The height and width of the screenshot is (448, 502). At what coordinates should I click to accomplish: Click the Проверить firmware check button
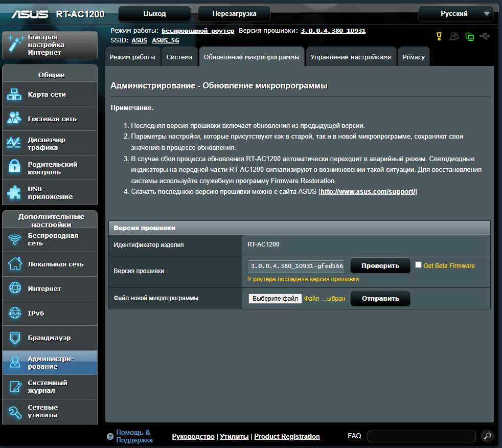point(380,265)
